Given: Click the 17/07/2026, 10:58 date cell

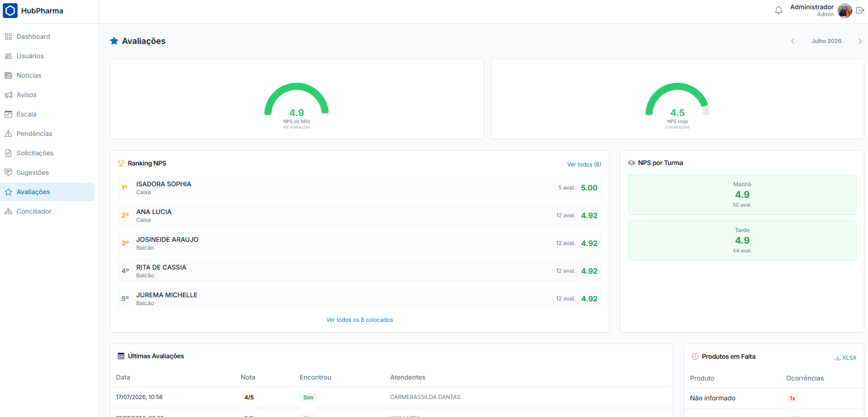Looking at the screenshot, I should point(139,397).
